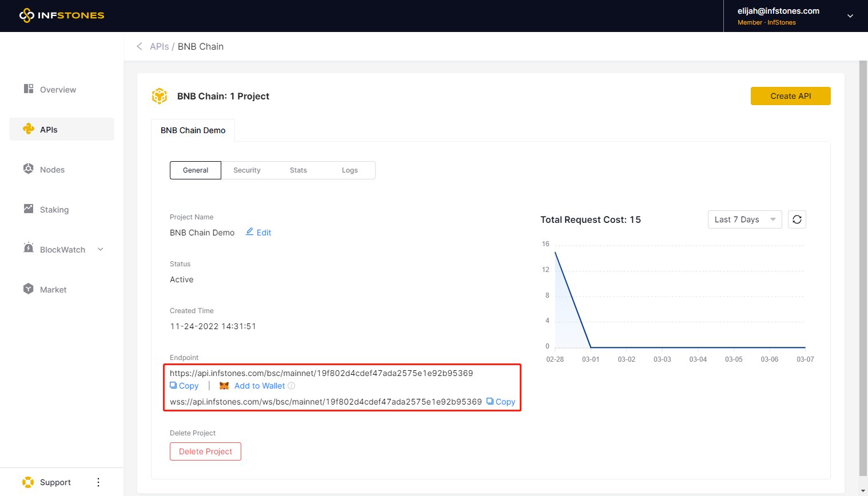Viewport: 868px width, 496px height.
Task: Click the Support lifebuoy icon
Action: (28, 482)
